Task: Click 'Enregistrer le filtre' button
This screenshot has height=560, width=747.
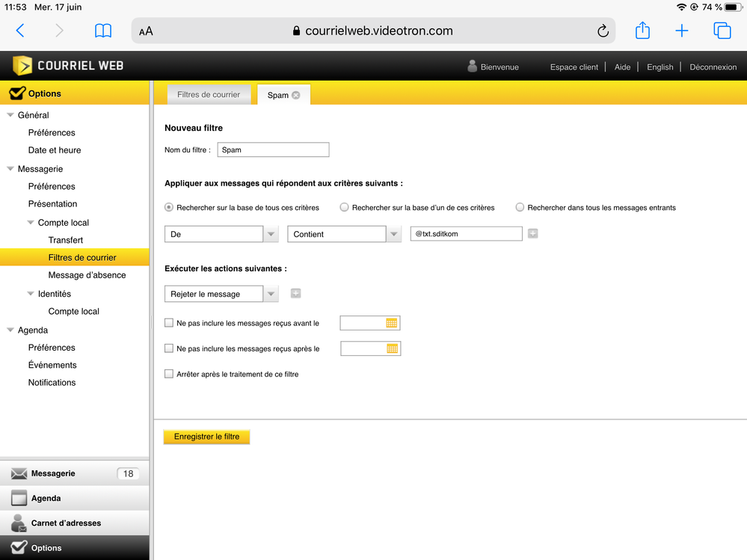Action: 206,437
